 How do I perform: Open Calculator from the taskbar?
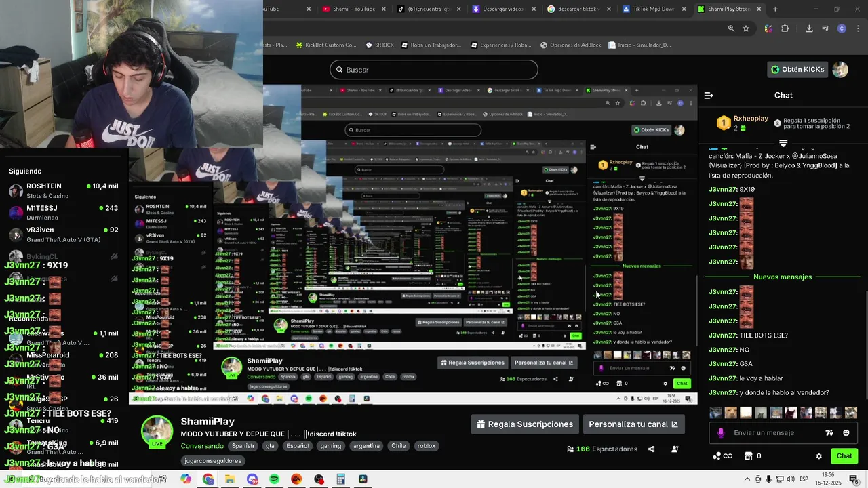coord(341,480)
